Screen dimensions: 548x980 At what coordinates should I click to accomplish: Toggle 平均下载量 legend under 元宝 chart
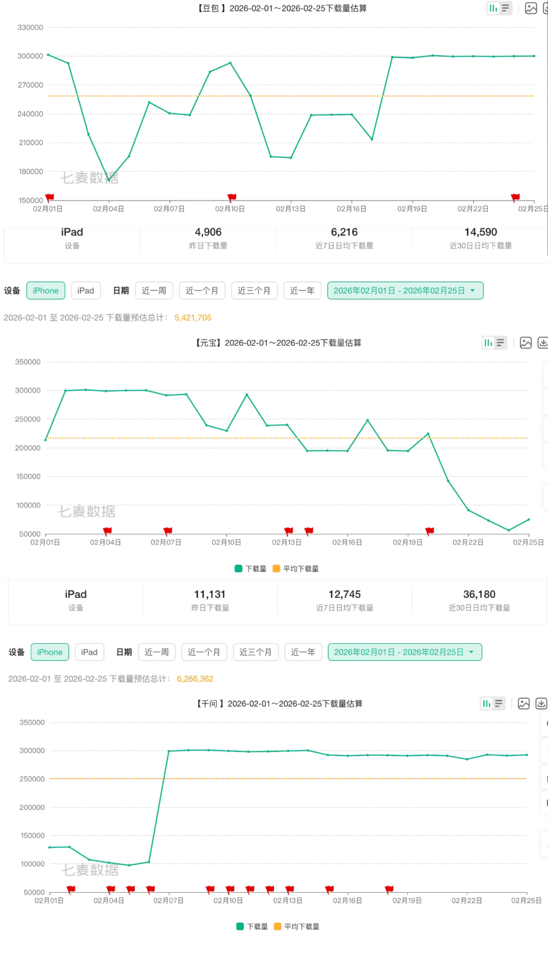(296, 569)
